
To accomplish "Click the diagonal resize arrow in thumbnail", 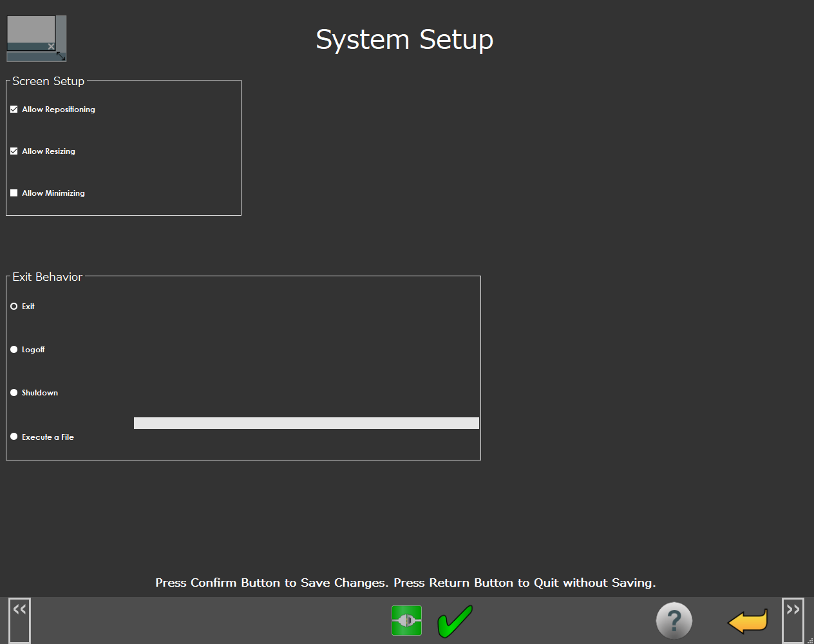I will pyautogui.click(x=61, y=56).
